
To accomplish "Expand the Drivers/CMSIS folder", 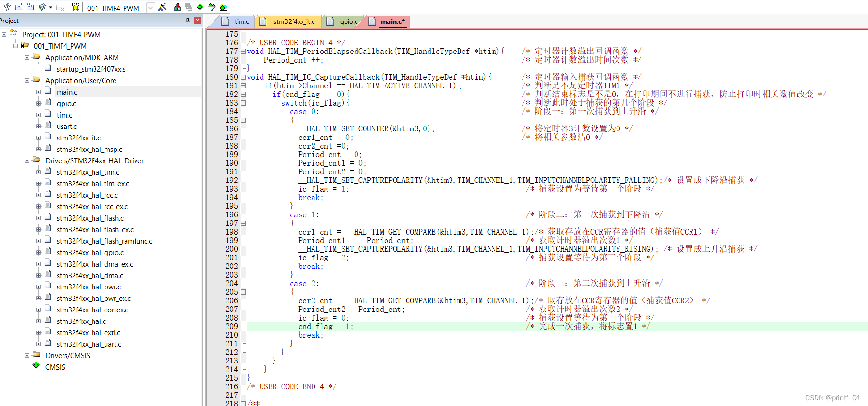I will tap(27, 355).
